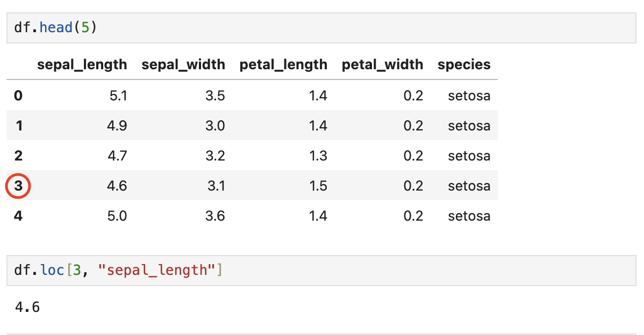The height and width of the screenshot is (335, 644).
Task: Select petal_width value 0.2 in row 4
Action: (413, 216)
